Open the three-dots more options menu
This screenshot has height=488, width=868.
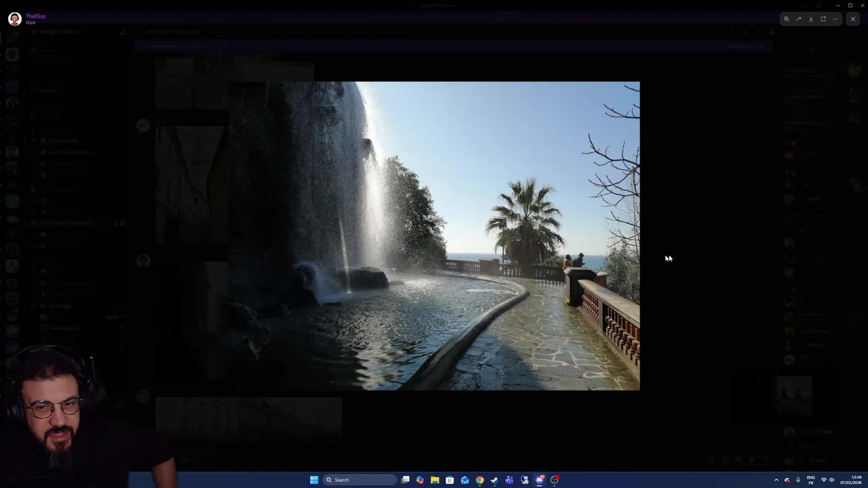click(835, 19)
